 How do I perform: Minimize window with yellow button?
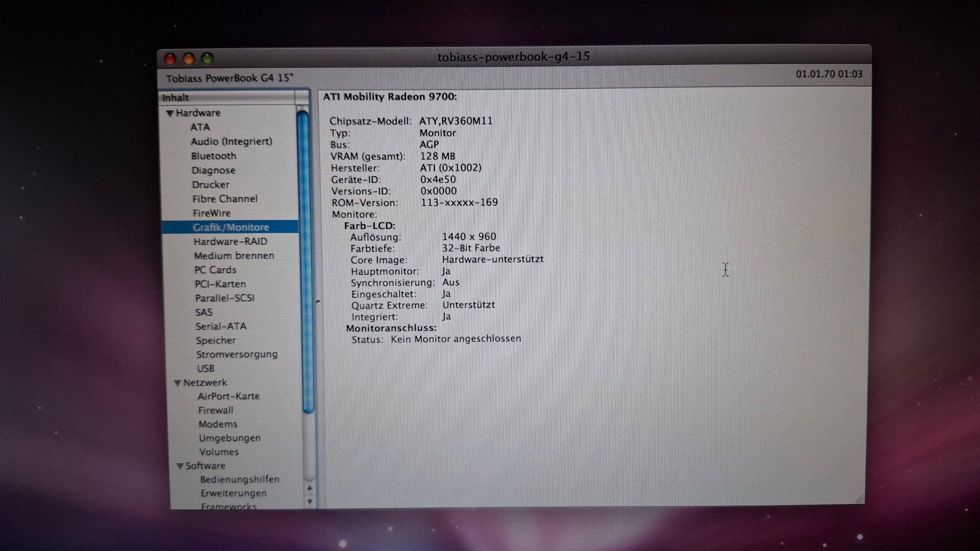(x=189, y=58)
